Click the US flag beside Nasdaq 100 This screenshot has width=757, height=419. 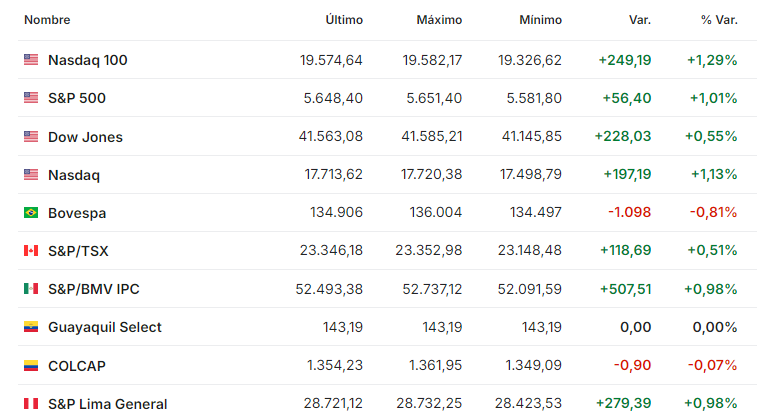point(31,60)
